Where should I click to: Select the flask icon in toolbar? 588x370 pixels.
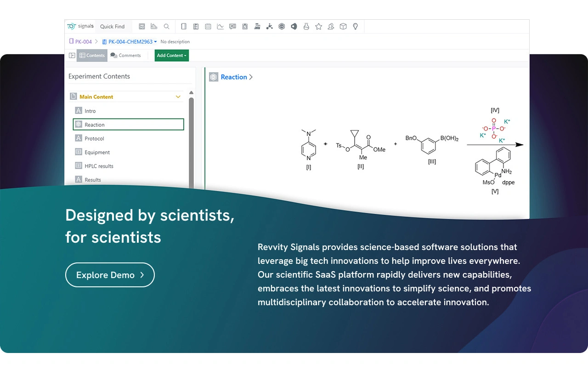coord(306,27)
